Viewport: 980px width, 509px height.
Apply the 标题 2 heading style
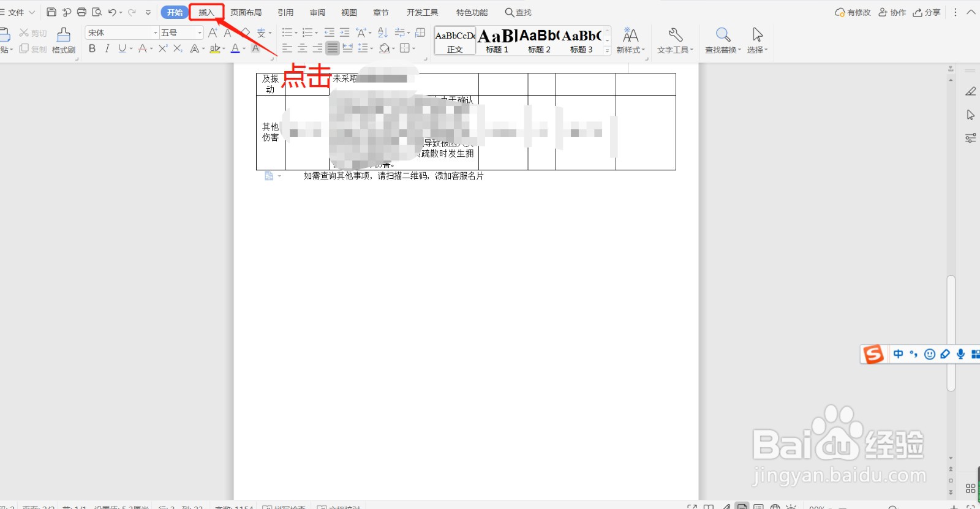pyautogui.click(x=539, y=41)
